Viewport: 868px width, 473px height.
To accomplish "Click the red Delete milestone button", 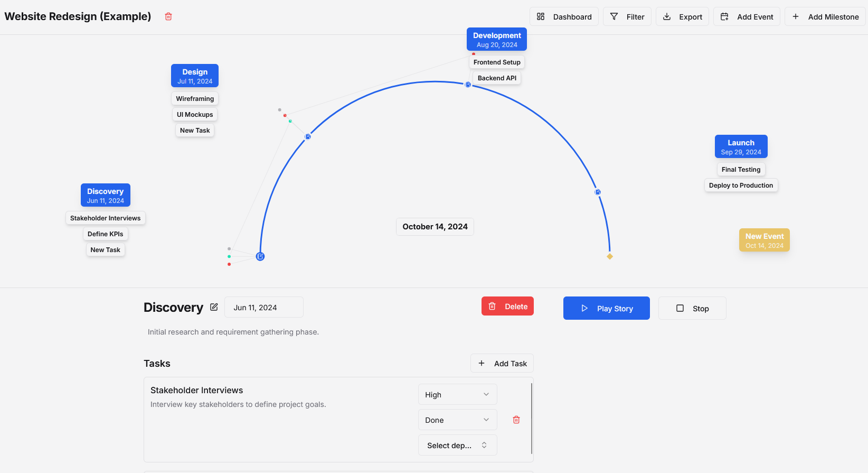I will coord(507,307).
